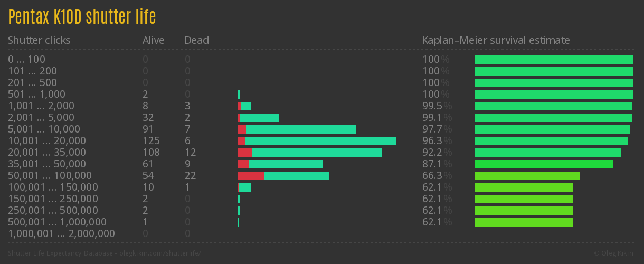
Task: Click the green alive bar for 5,001 … 10,000
Action: click(x=300, y=129)
